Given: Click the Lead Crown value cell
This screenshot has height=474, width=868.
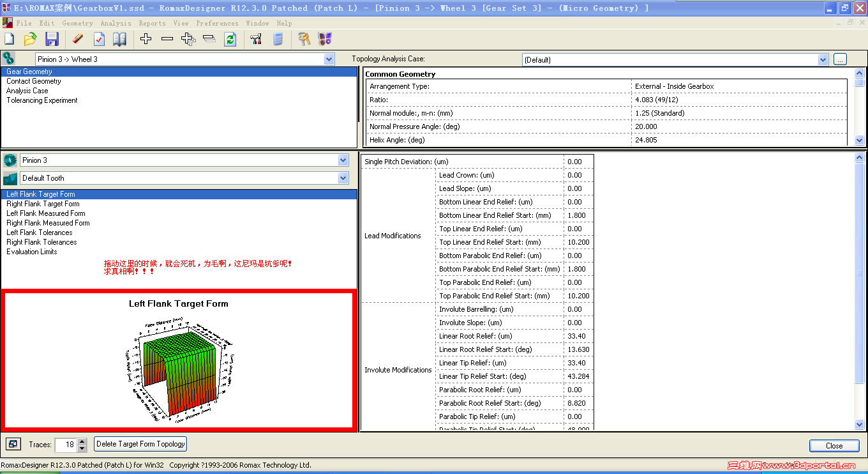Looking at the screenshot, I should [579, 175].
